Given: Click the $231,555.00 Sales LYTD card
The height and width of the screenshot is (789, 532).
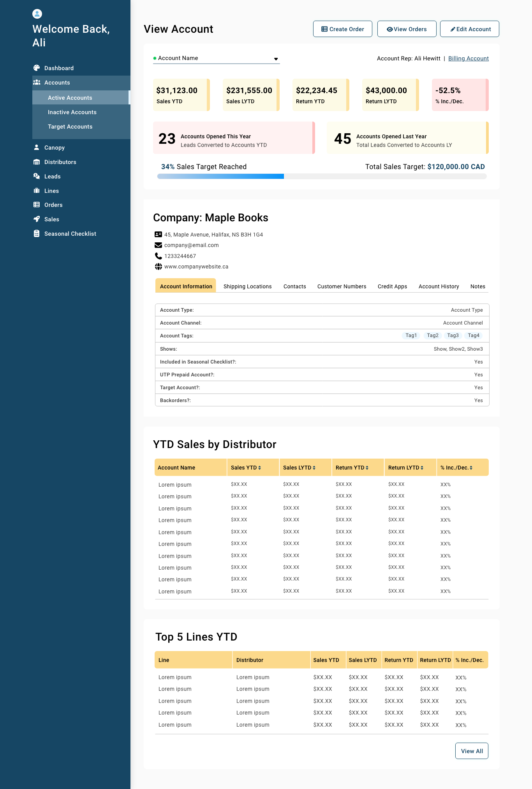Looking at the screenshot, I should tap(251, 95).
